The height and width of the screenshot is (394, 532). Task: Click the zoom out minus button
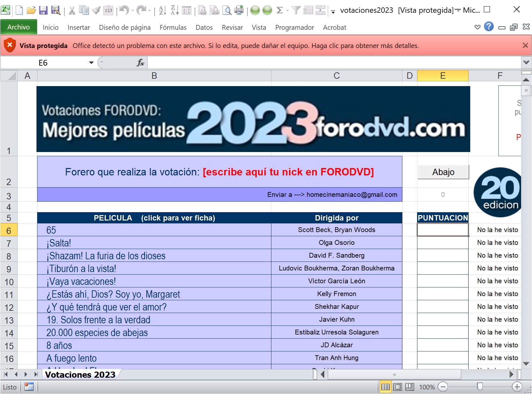pyautogui.click(x=443, y=387)
